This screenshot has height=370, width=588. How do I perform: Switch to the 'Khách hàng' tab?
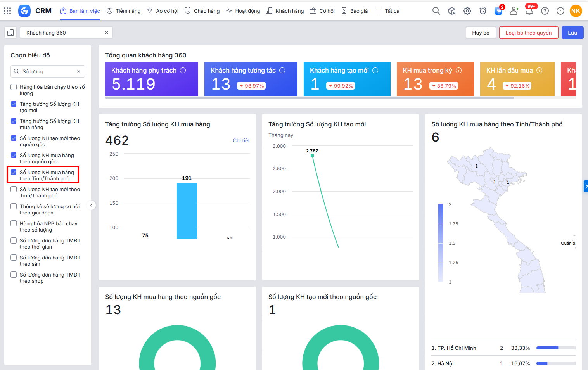285,11
